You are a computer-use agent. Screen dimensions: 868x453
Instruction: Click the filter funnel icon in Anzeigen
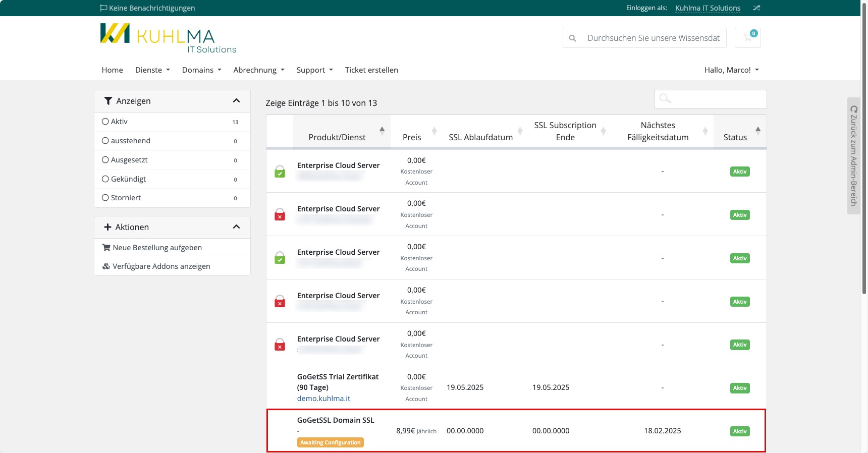coord(108,101)
